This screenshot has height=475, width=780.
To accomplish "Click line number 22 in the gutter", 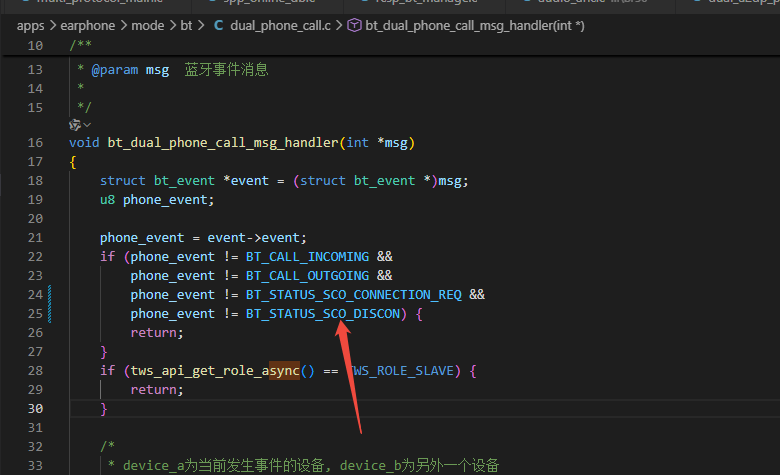I will click(x=35, y=257).
